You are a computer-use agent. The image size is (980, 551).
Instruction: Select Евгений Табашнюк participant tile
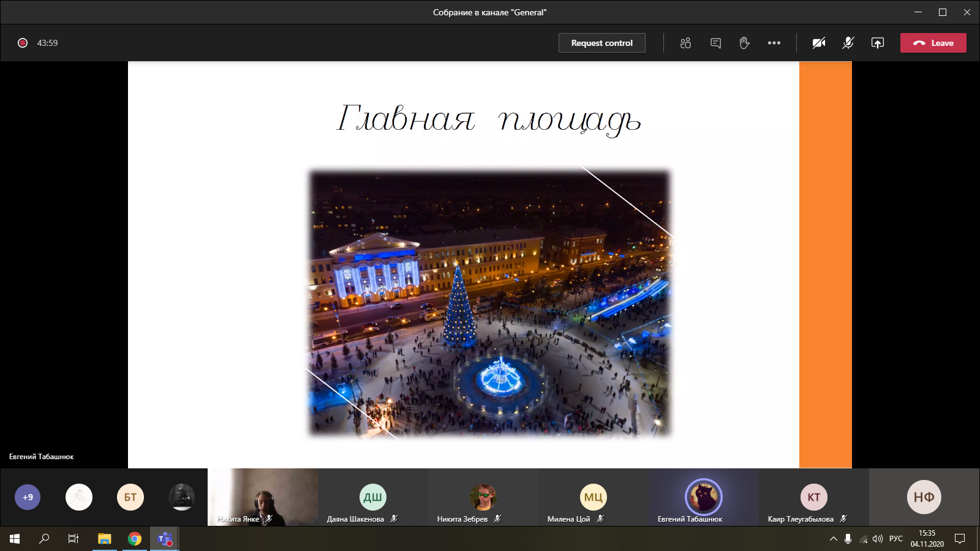pyautogui.click(x=704, y=497)
